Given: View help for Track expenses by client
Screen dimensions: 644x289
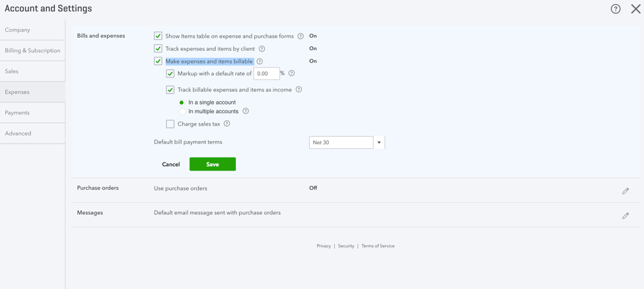Looking at the screenshot, I should point(262,48).
